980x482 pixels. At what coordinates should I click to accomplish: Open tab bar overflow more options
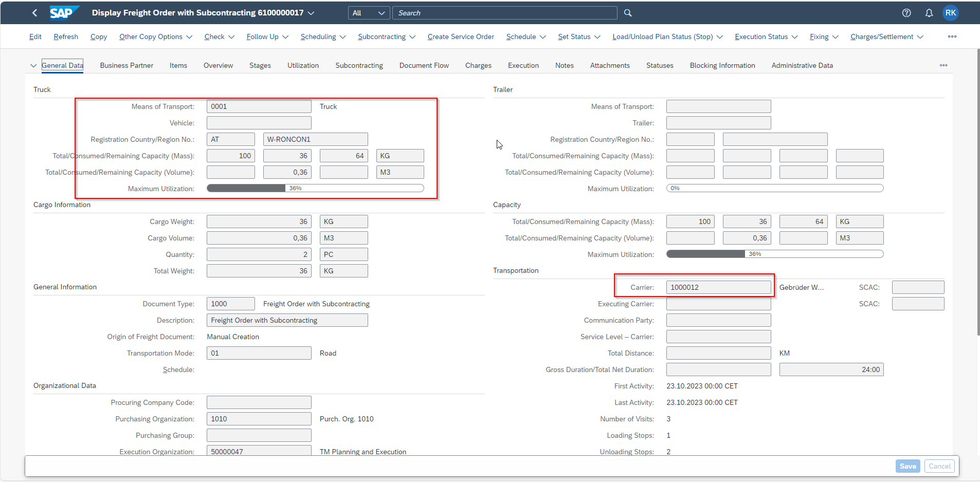[x=943, y=65]
